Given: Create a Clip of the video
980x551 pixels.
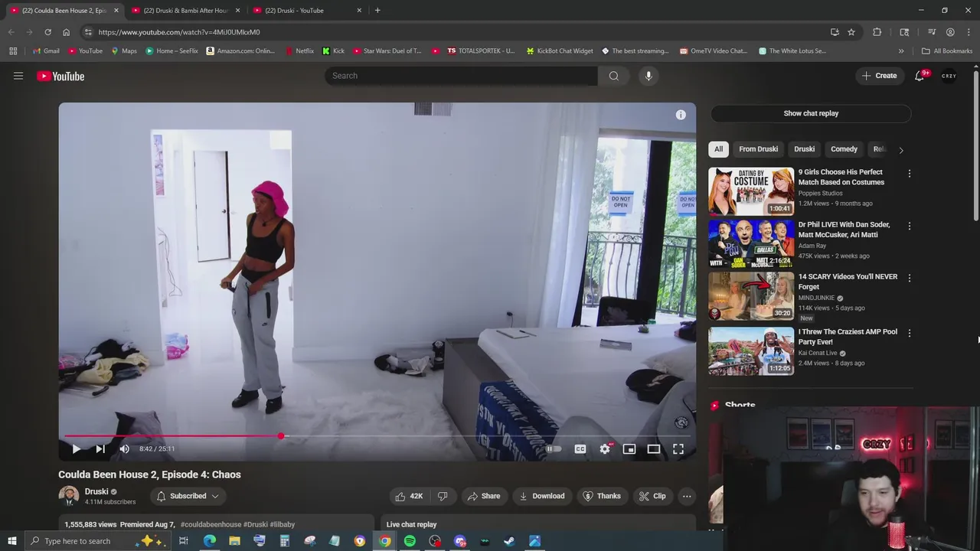Looking at the screenshot, I should click(x=652, y=496).
